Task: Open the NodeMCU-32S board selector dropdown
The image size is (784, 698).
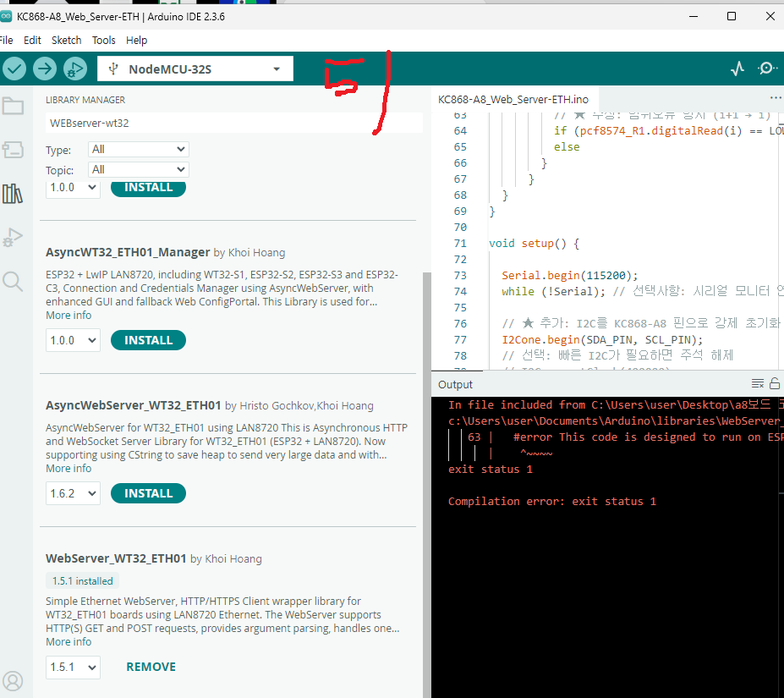Action: (195, 69)
